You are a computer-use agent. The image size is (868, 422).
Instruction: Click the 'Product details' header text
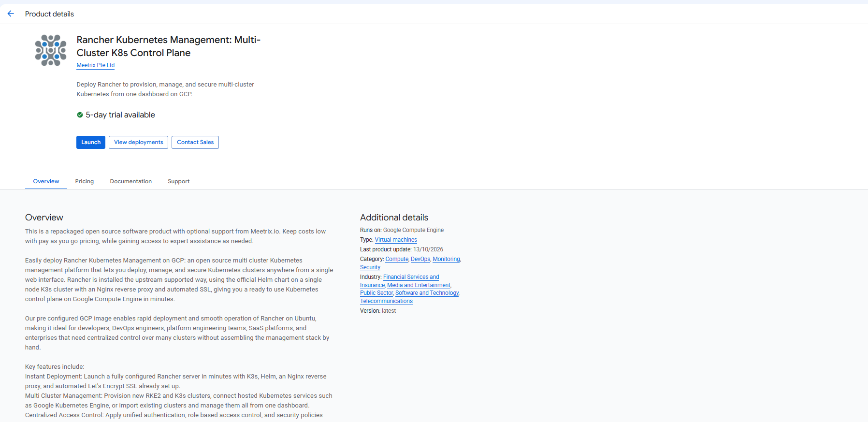[x=49, y=14]
